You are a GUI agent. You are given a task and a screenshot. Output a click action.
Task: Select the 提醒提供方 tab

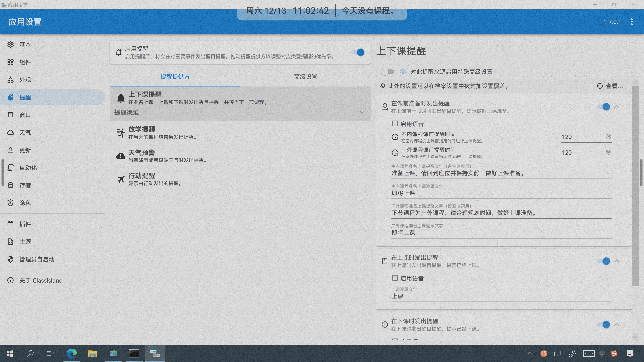(175, 76)
